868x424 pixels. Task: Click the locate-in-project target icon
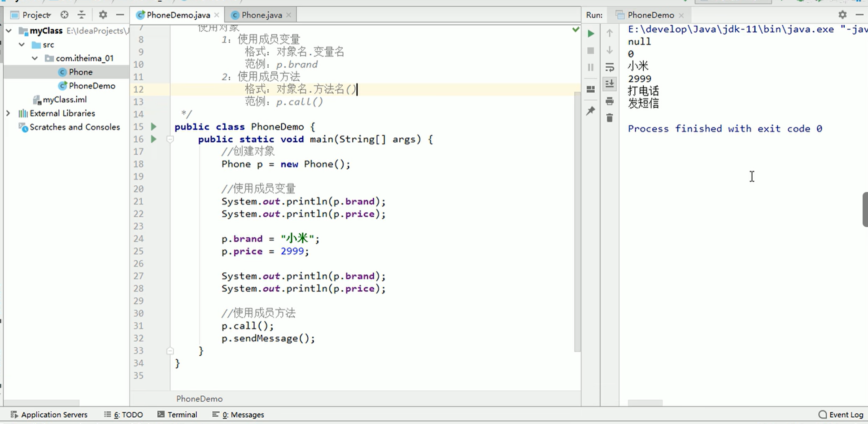point(65,15)
